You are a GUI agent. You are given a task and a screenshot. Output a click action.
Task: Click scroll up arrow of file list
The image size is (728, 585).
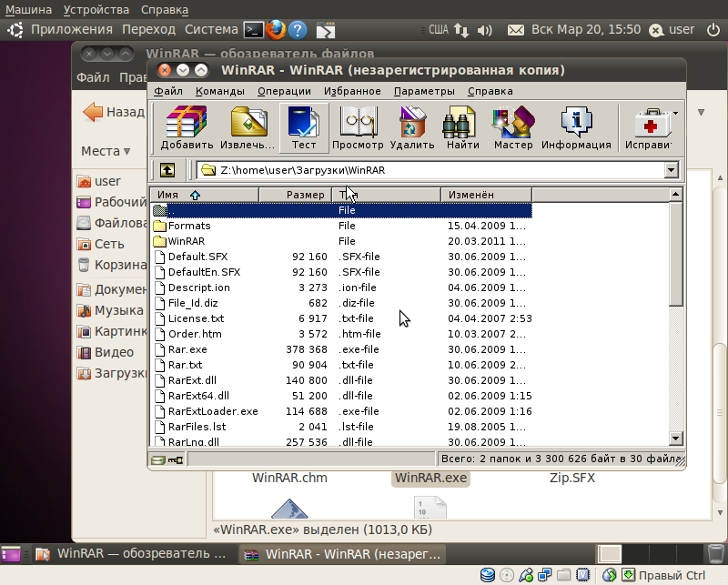(x=676, y=195)
